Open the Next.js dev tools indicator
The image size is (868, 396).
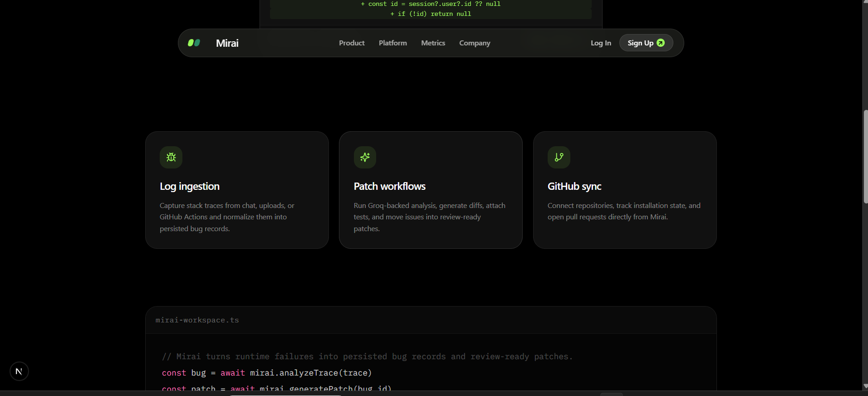pos(19,371)
